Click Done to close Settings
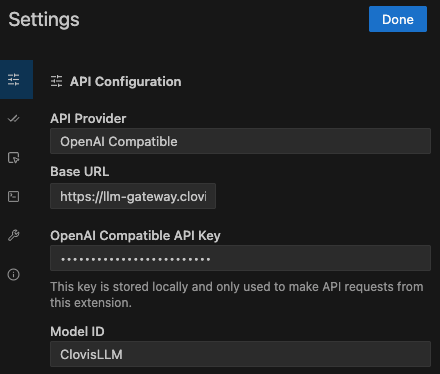 coord(398,19)
